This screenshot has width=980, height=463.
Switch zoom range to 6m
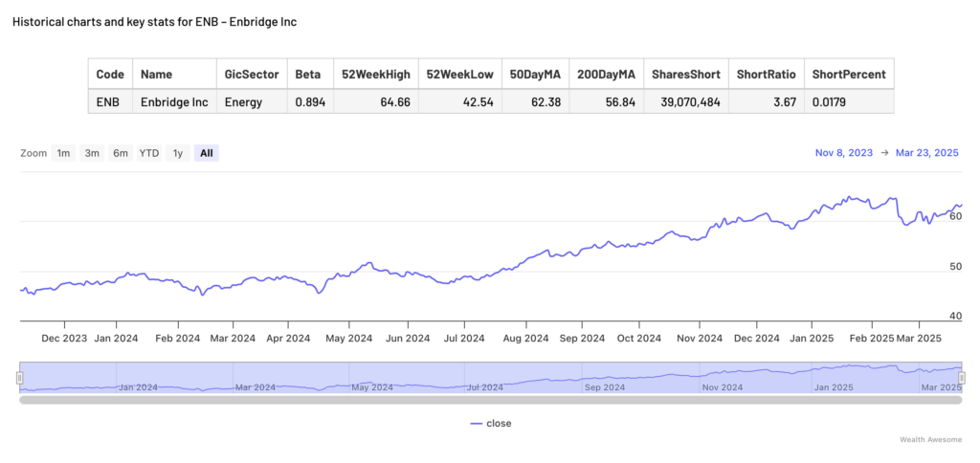pyautogui.click(x=121, y=153)
